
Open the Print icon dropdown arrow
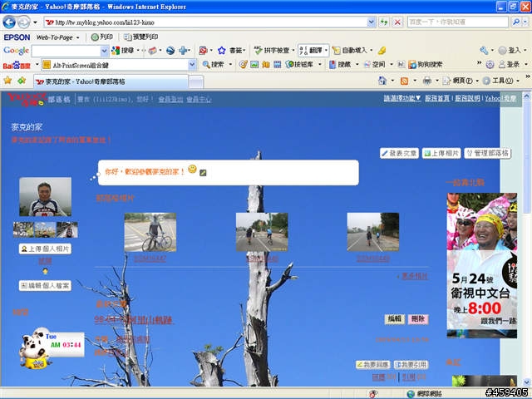(x=437, y=81)
